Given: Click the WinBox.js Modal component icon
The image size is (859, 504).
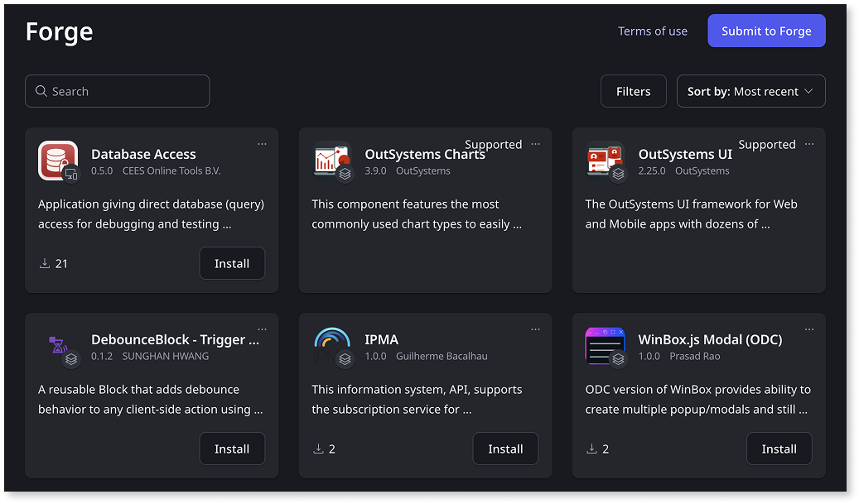Looking at the screenshot, I should [606, 347].
